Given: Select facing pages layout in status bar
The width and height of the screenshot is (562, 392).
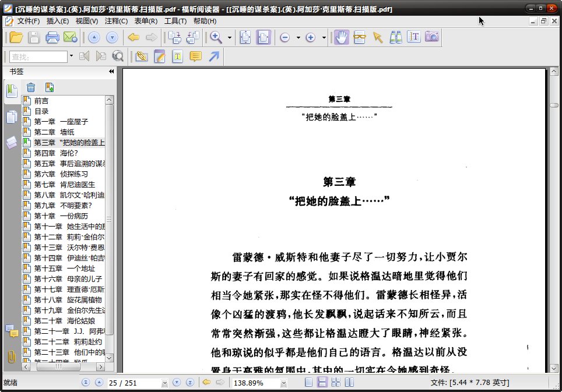Looking at the screenshot, I should (x=349, y=382).
